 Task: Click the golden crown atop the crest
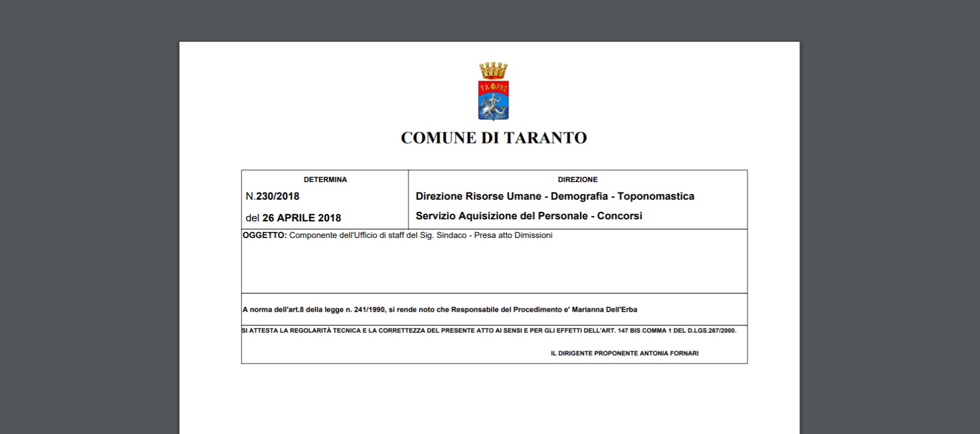pyautogui.click(x=493, y=70)
